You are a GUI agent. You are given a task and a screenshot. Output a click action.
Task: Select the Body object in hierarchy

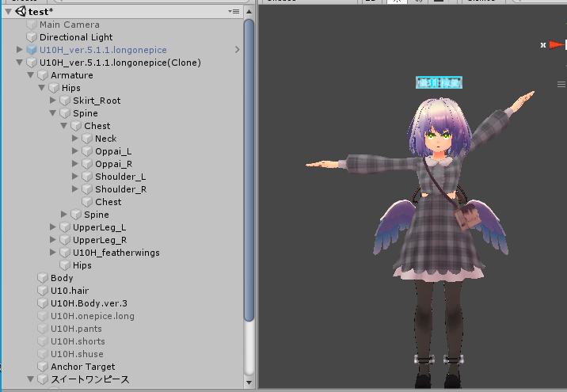62,278
